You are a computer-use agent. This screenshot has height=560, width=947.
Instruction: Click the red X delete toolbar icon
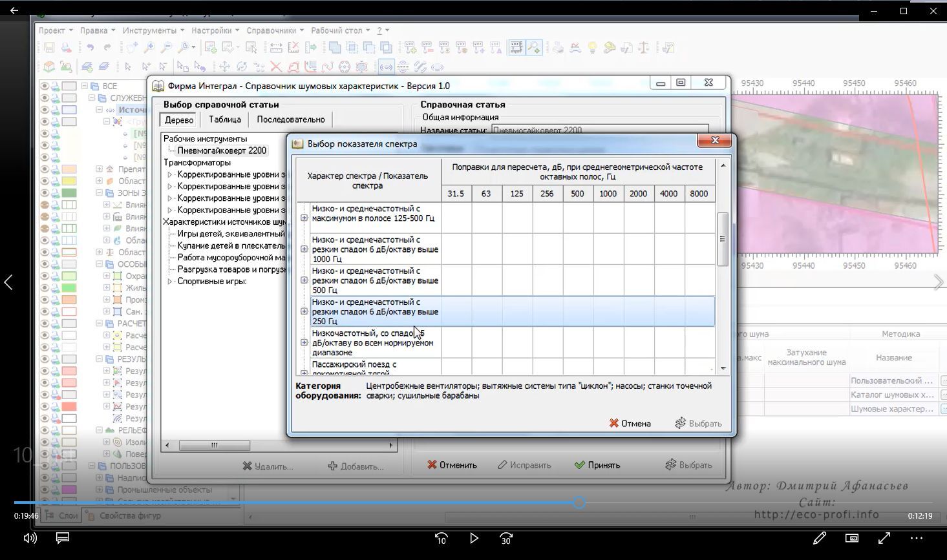coord(276,67)
